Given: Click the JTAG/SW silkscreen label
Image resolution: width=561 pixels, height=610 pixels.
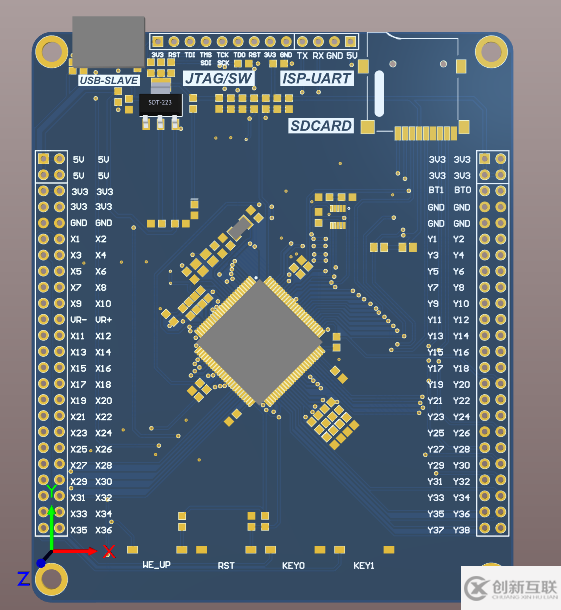Looking at the screenshot, I should [219, 79].
